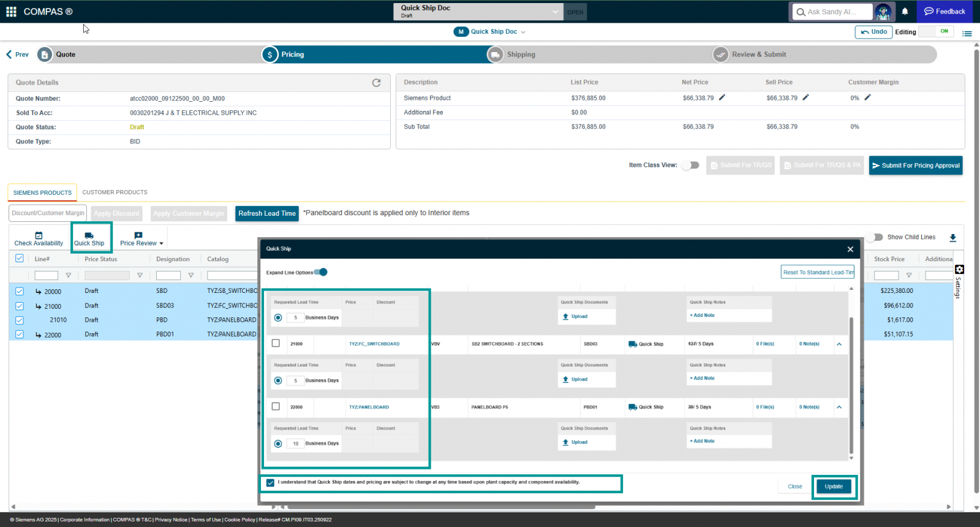Viewport: 980px width, 527px height.
Task: Download grid data icon
Action: [x=953, y=238]
